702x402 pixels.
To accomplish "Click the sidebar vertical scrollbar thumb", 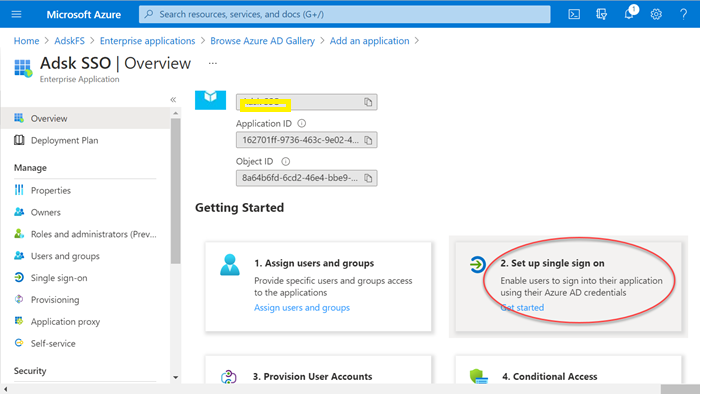I will pyautogui.click(x=176, y=191).
